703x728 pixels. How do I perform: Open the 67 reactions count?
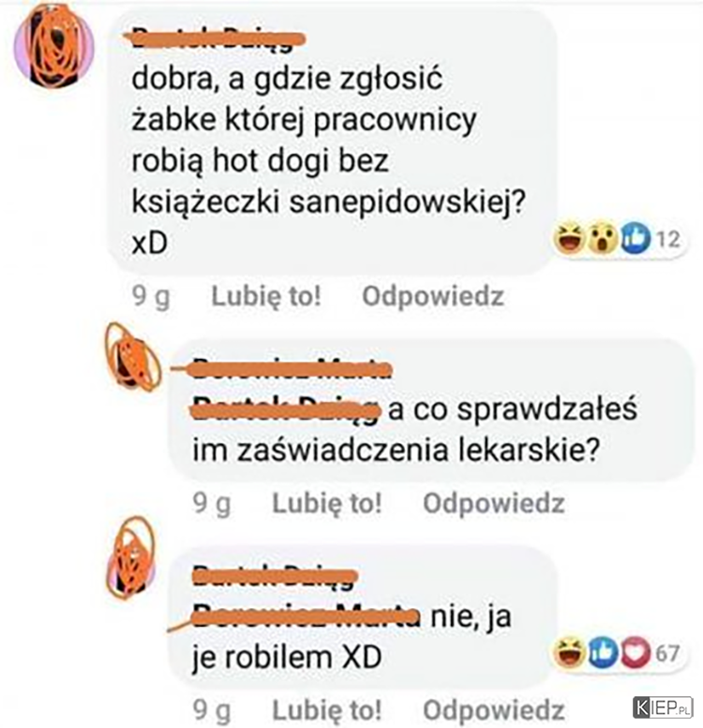[x=668, y=653]
